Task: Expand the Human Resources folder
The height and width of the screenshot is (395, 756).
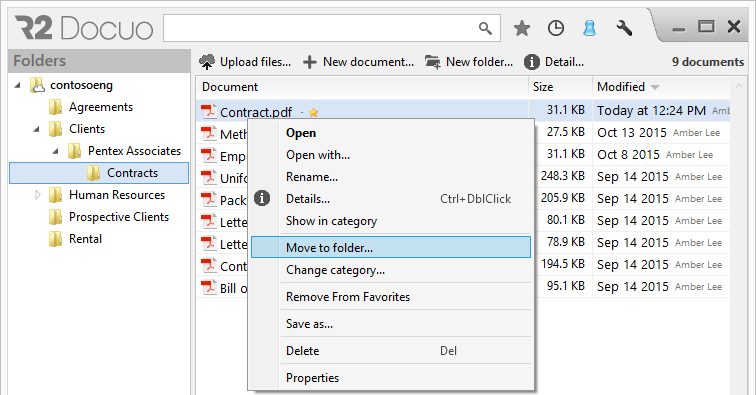Action: click(x=38, y=195)
